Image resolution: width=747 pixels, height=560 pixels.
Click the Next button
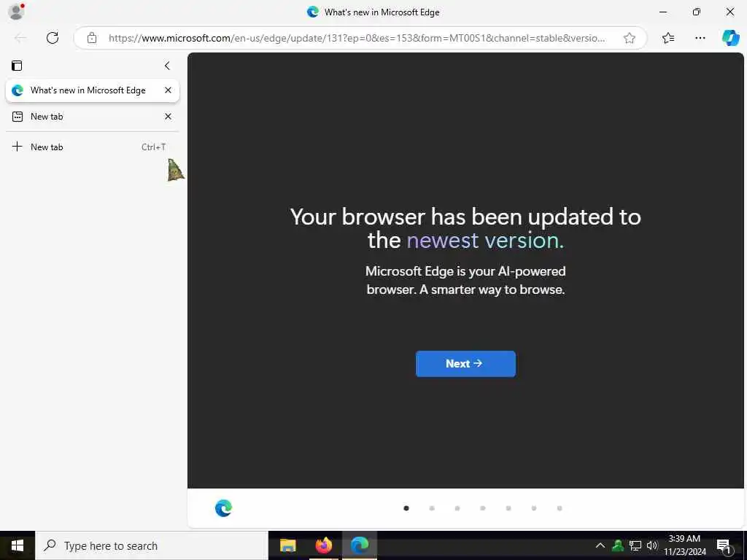coord(465,364)
